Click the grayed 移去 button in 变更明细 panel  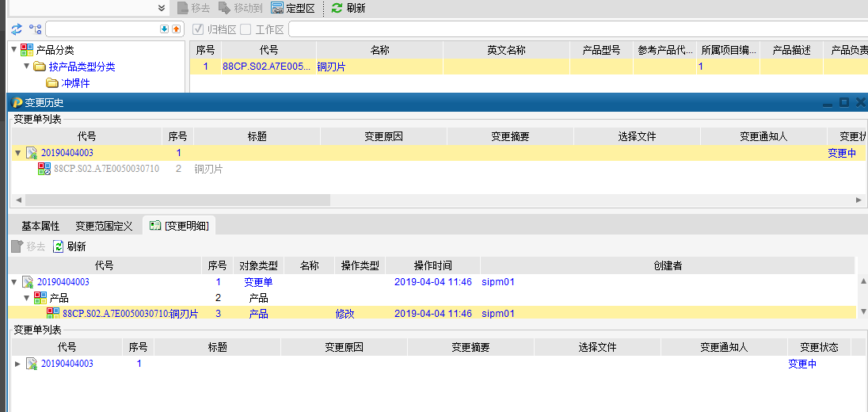coord(29,246)
